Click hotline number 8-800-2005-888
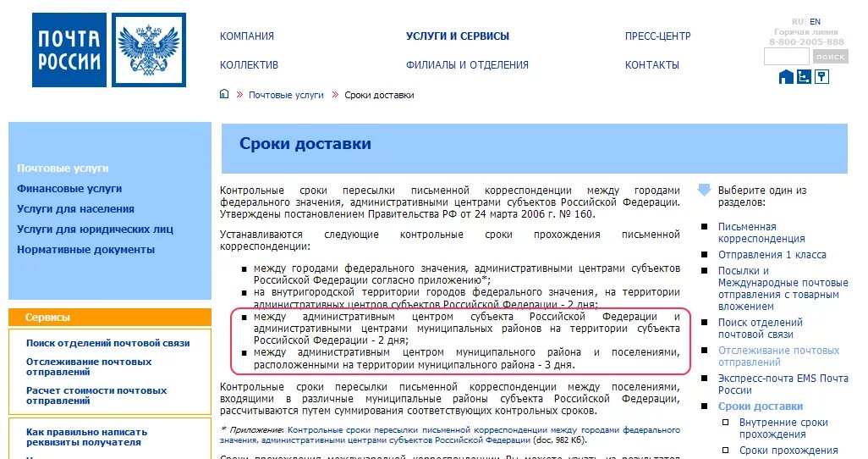Viewport: 868px width, 459px height. (x=806, y=41)
